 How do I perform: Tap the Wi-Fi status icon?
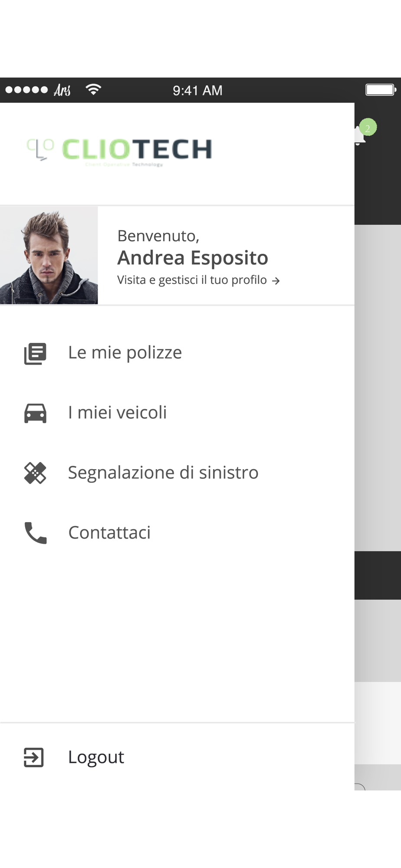93,89
